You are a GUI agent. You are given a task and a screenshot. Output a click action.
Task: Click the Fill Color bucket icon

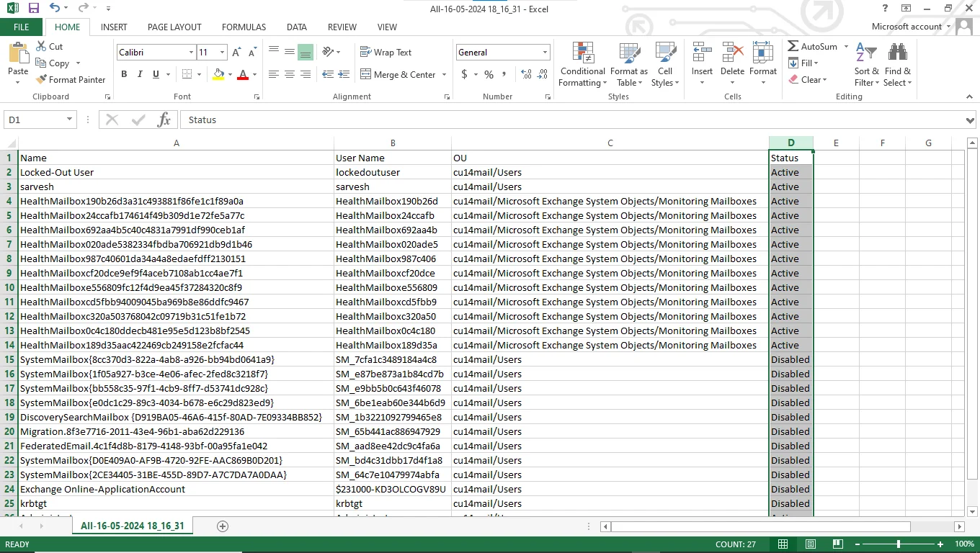(x=219, y=74)
